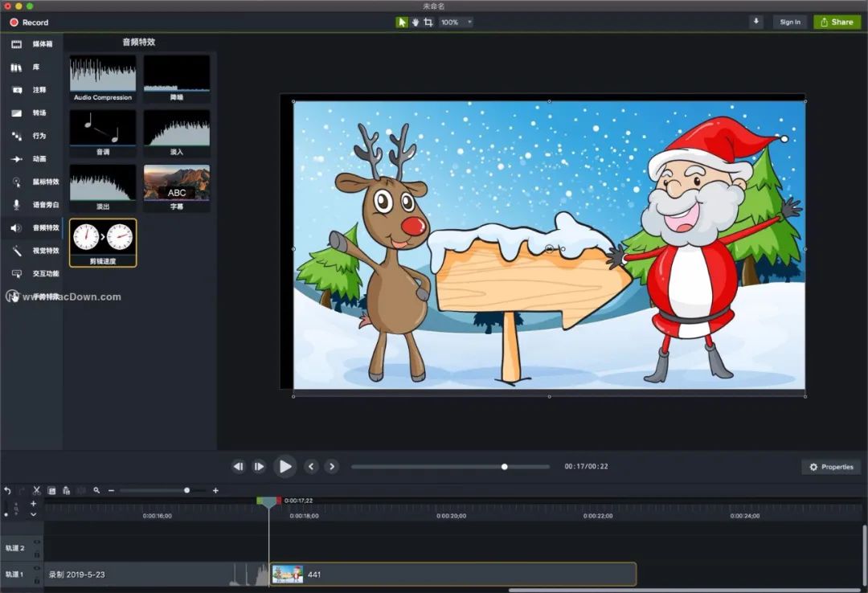The width and height of the screenshot is (868, 593).
Task: Click the timeline horizontal scrollbar
Action: pos(686,590)
